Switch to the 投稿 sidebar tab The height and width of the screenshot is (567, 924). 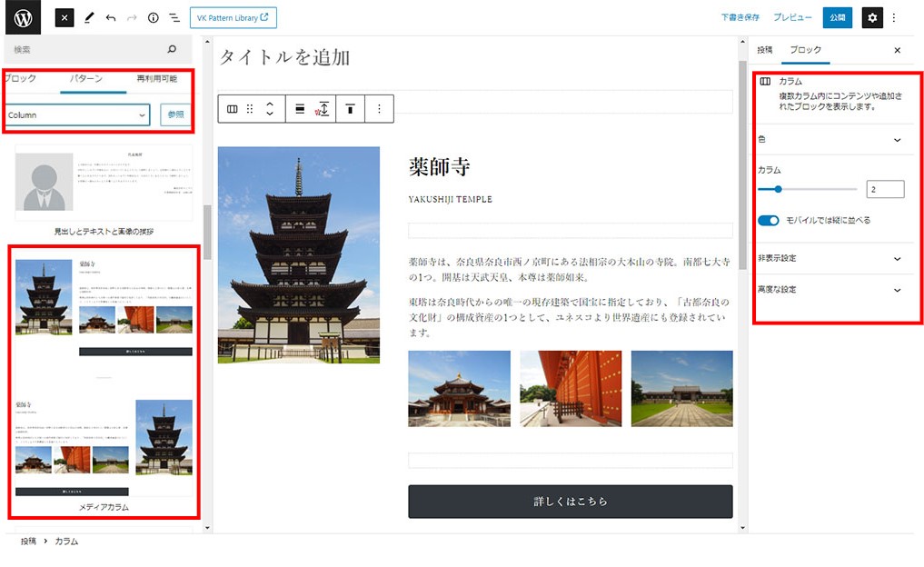pyautogui.click(x=765, y=50)
